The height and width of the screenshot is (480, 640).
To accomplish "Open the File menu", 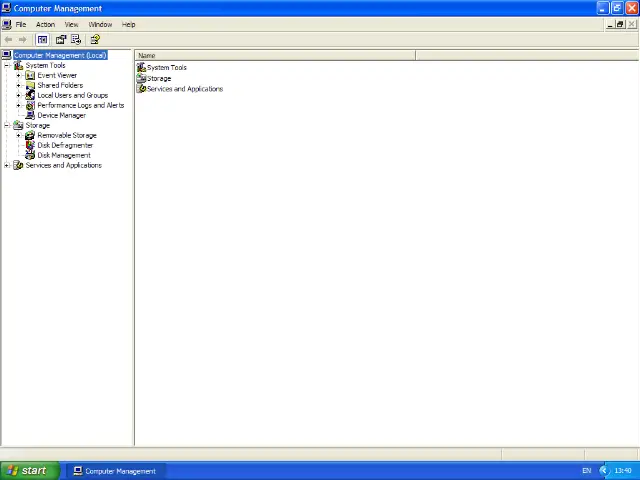I will coord(21,24).
